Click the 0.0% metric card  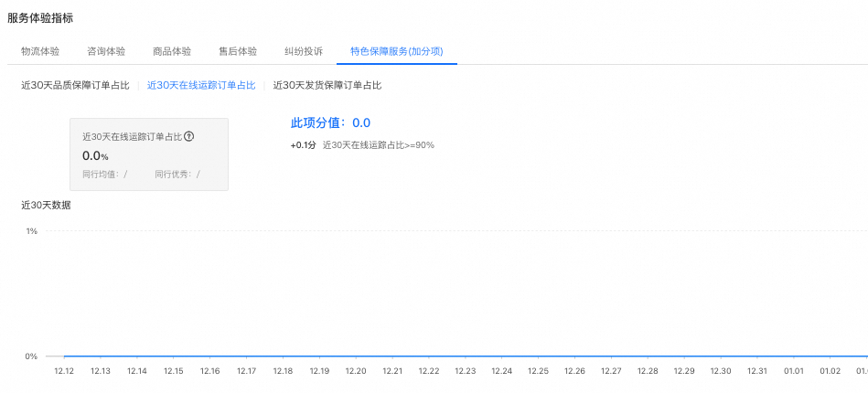coord(149,154)
